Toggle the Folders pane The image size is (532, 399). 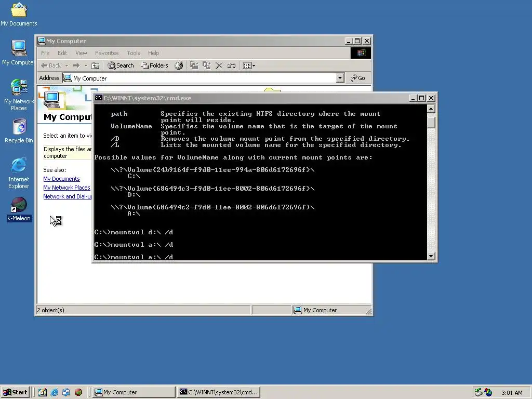tap(154, 65)
